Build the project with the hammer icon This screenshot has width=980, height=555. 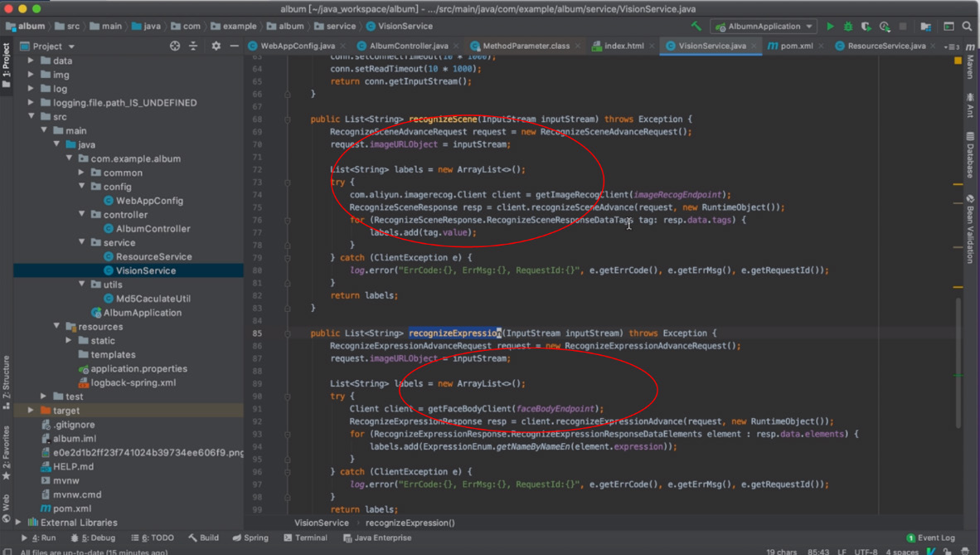point(696,27)
